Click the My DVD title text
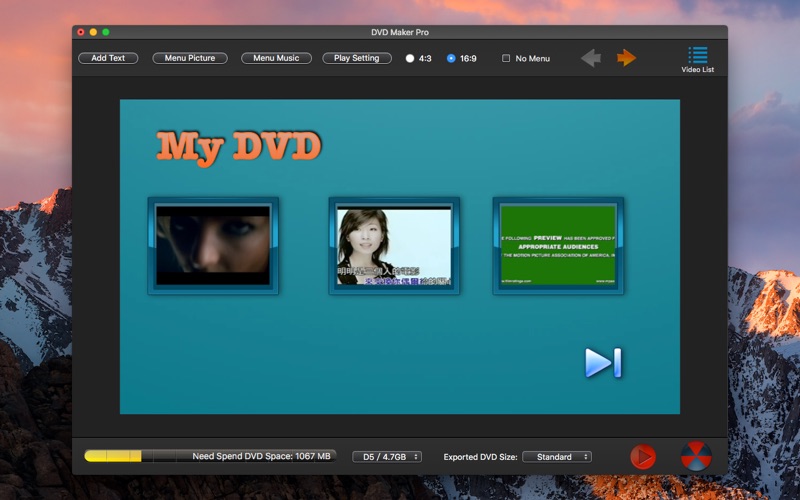The height and width of the screenshot is (500, 800). point(238,147)
